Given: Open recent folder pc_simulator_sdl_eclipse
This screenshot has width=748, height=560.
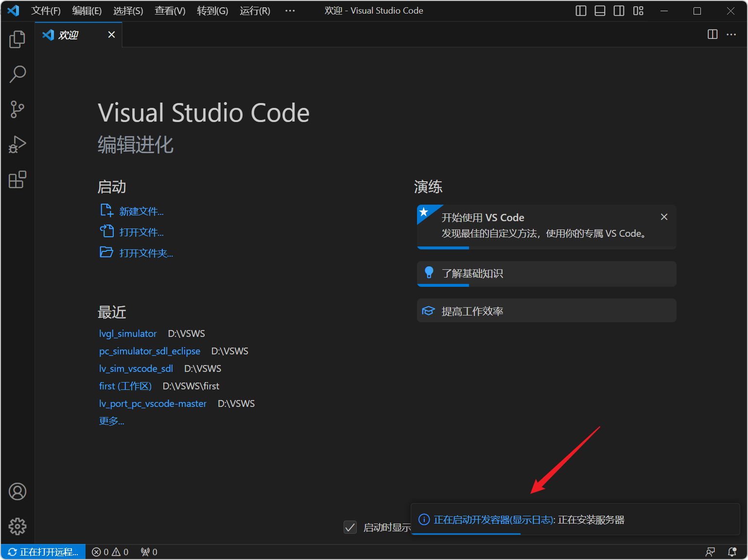Looking at the screenshot, I should (150, 351).
